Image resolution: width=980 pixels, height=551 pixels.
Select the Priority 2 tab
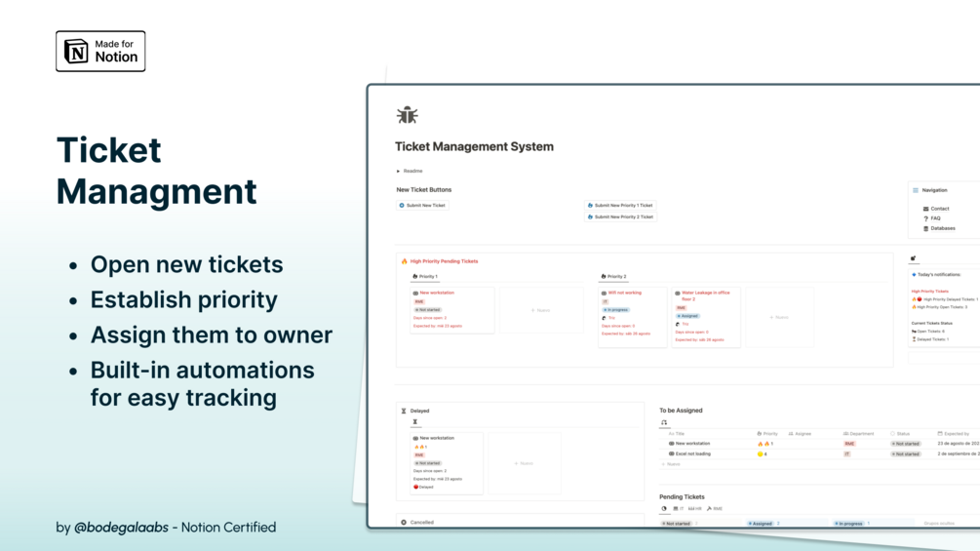coord(613,276)
